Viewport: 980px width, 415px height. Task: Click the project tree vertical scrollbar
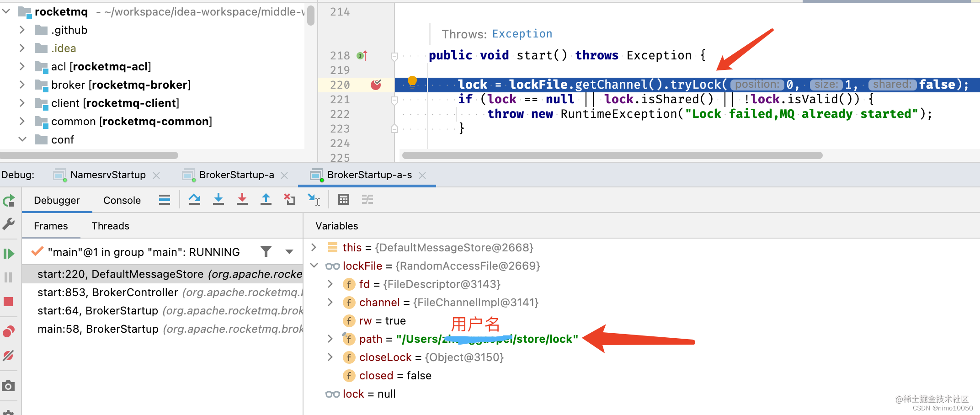[x=311, y=15]
